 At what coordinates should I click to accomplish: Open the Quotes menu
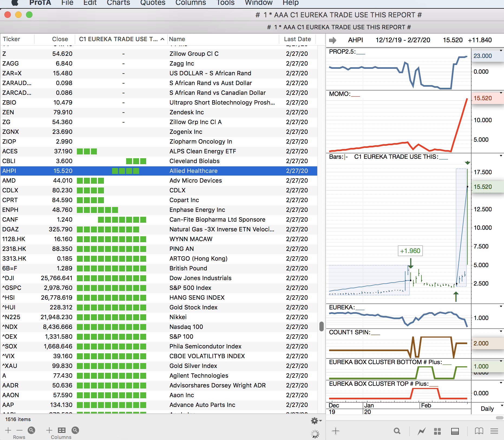(153, 3)
